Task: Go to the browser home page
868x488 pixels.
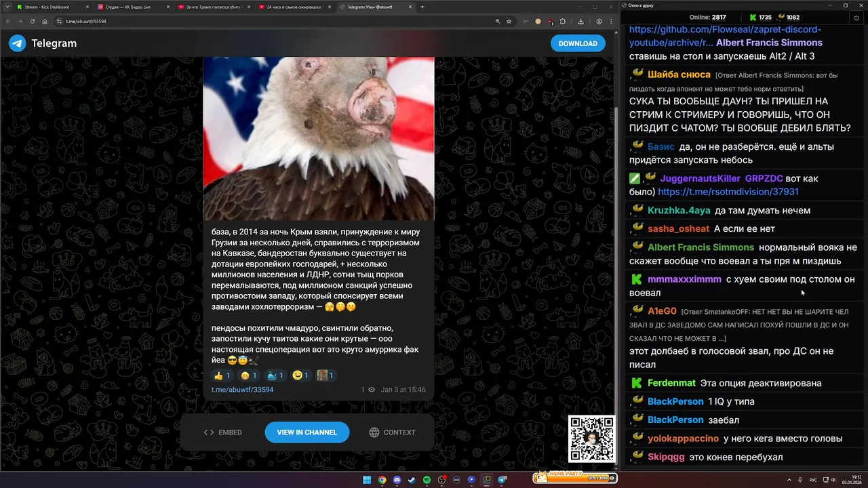Action: (x=45, y=21)
